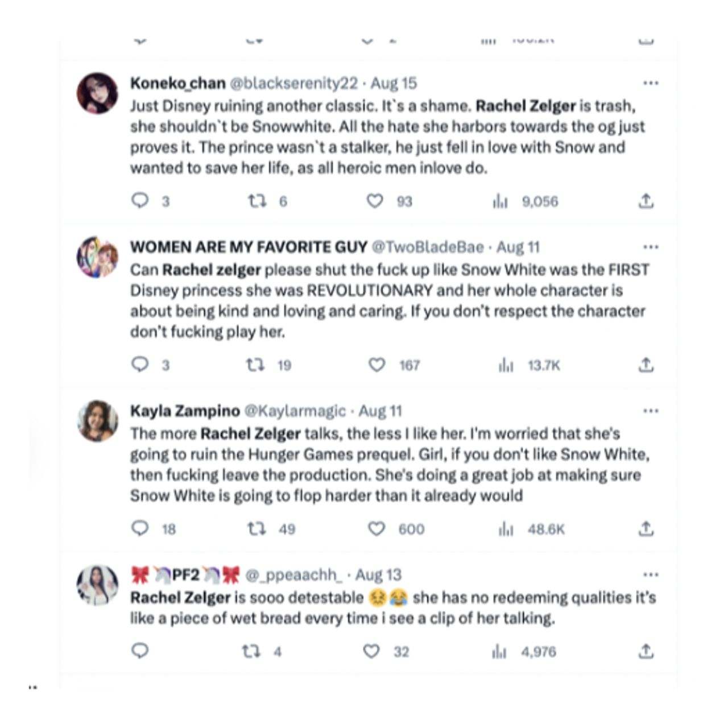Retweet the Koneko_chan tweet
Image resolution: width=728 pixels, height=728 pixels.
pos(257,201)
